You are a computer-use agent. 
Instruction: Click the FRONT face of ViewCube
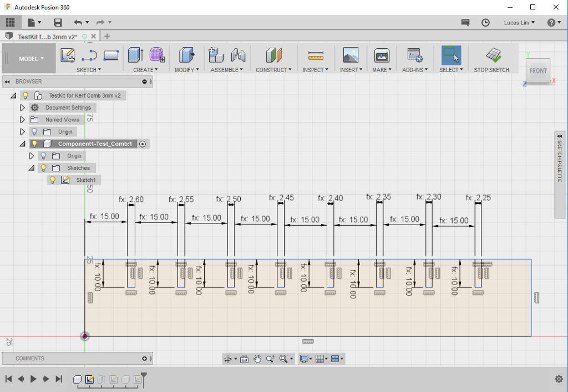538,71
